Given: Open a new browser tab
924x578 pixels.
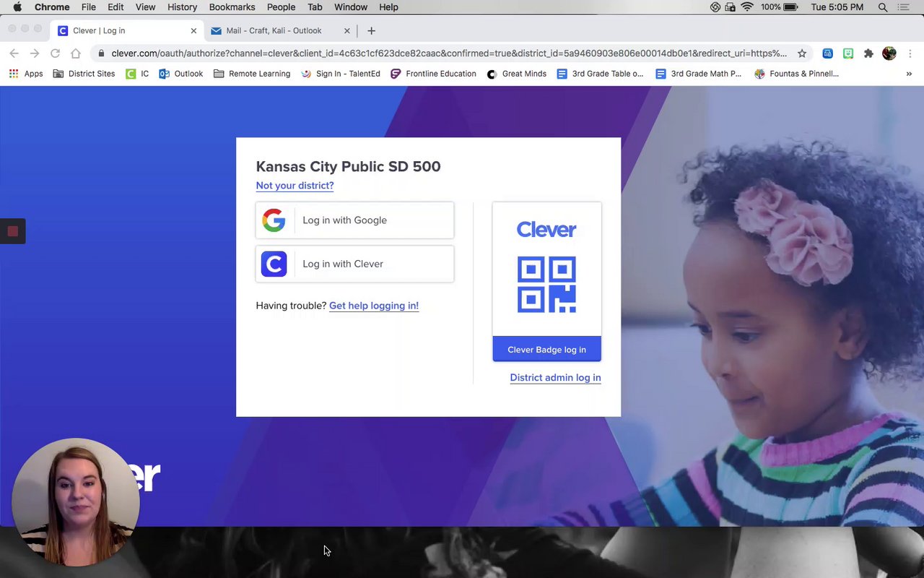Looking at the screenshot, I should tap(371, 30).
